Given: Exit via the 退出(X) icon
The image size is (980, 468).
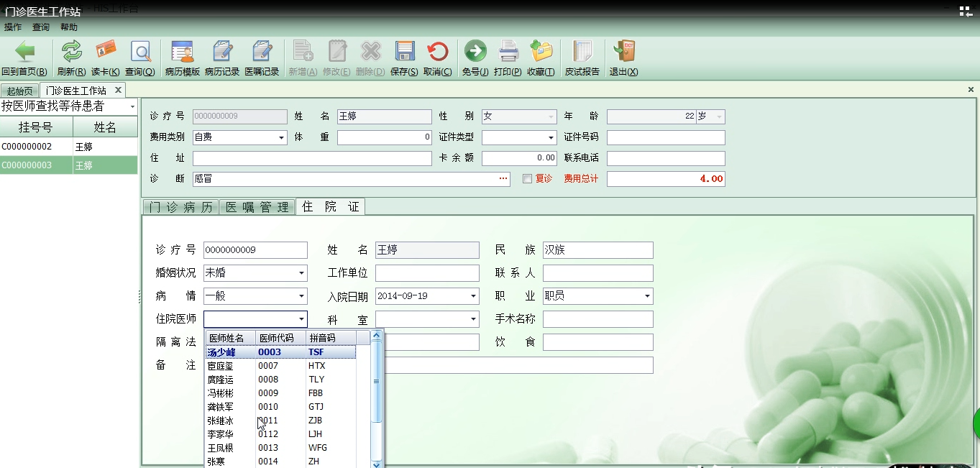Looking at the screenshot, I should pyautogui.click(x=623, y=58).
